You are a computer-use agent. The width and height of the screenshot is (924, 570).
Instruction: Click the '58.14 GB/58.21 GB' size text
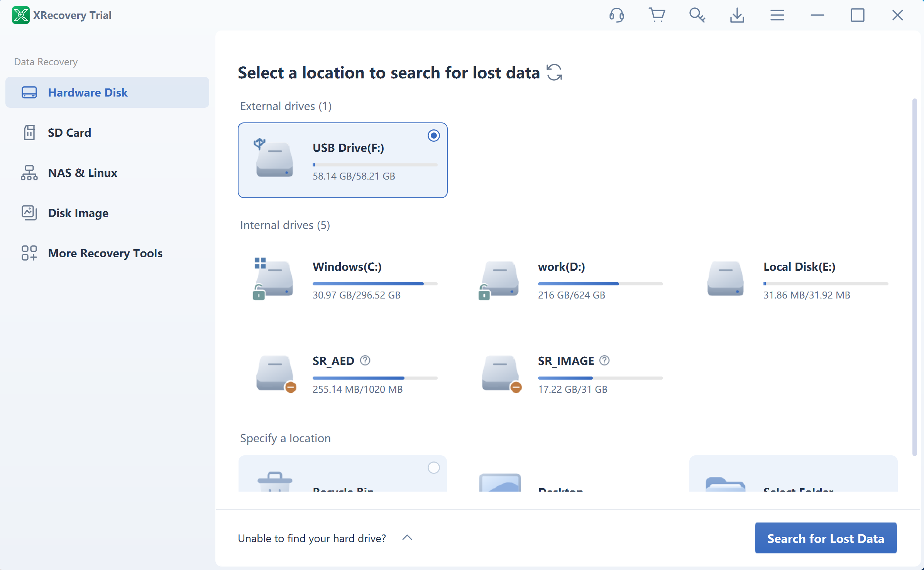[x=354, y=176]
